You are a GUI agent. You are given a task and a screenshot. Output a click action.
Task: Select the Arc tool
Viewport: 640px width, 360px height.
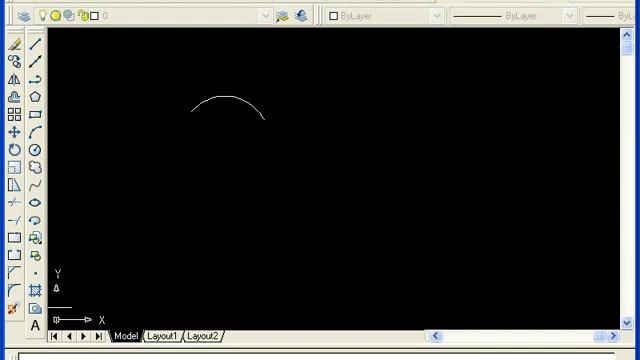35,132
